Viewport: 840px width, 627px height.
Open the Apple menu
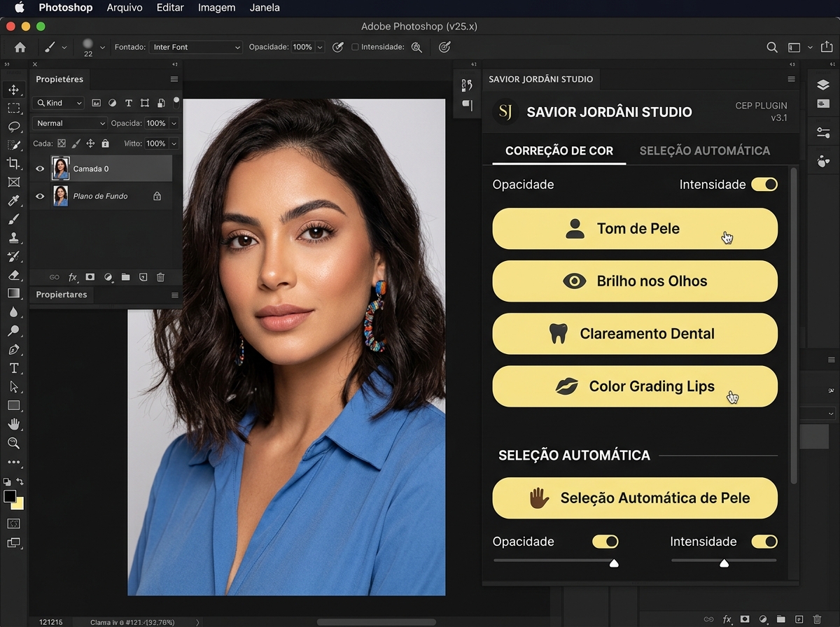click(x=19, y=8)
